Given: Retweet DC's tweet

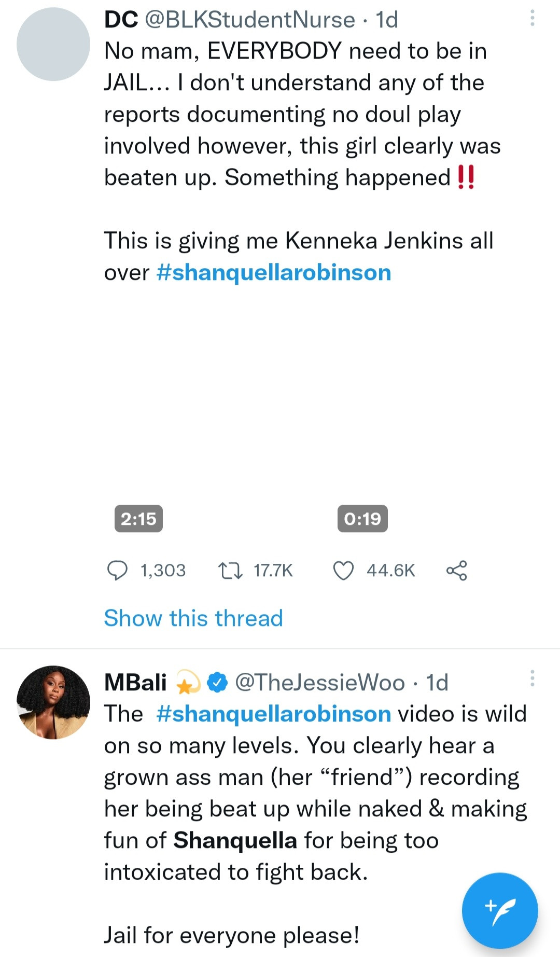Looking at the screenshot, I should tap(230, 570).
